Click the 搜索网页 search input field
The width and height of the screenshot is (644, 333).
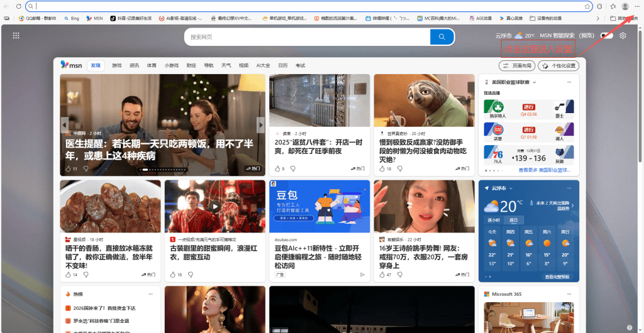(x=308, y=37)
